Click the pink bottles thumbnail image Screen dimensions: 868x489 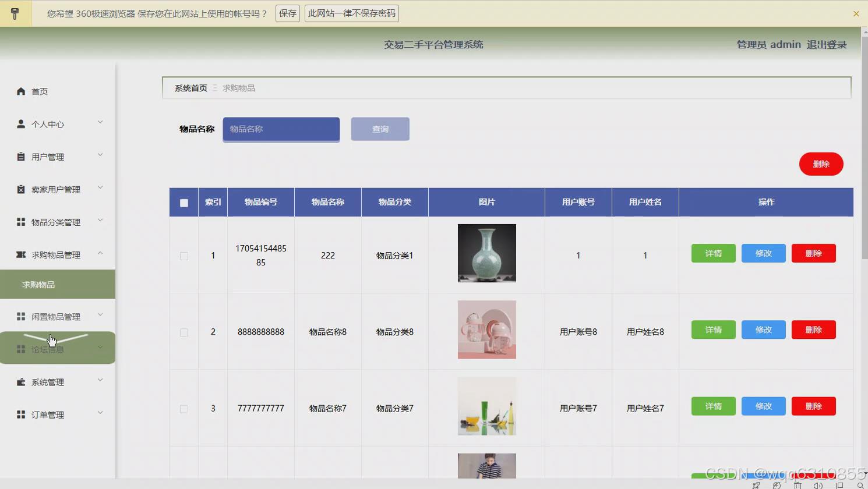point(487,329)
